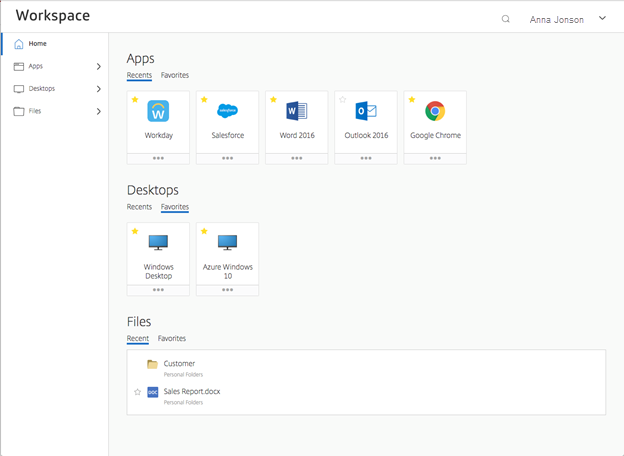Open the Anna Jonson account dropdown arrow

[603, 18]
